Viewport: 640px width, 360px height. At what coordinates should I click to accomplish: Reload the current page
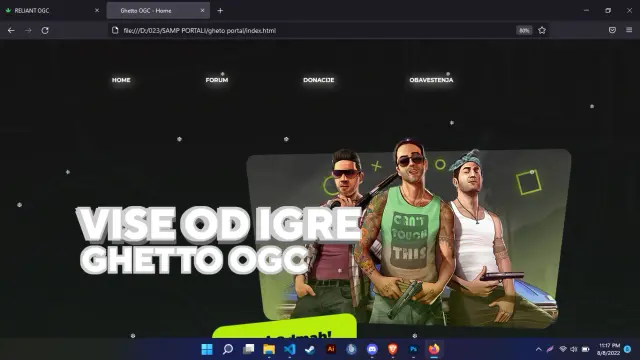pos(45,30)
